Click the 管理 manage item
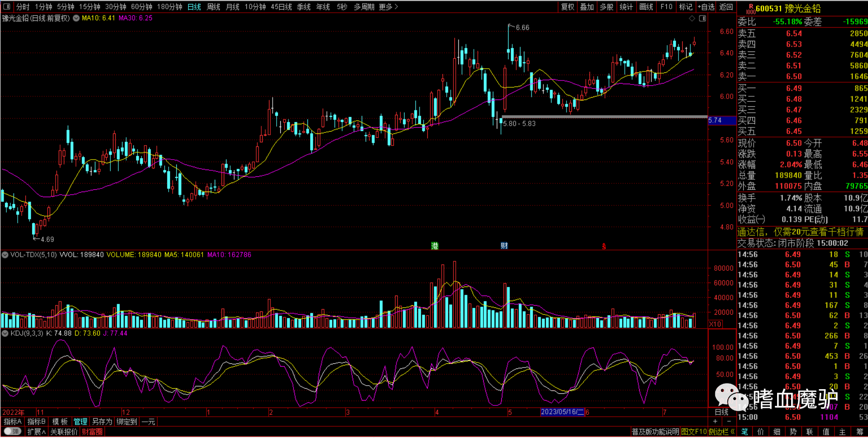Screen dimensions: 868x438 tap(80, 422)
